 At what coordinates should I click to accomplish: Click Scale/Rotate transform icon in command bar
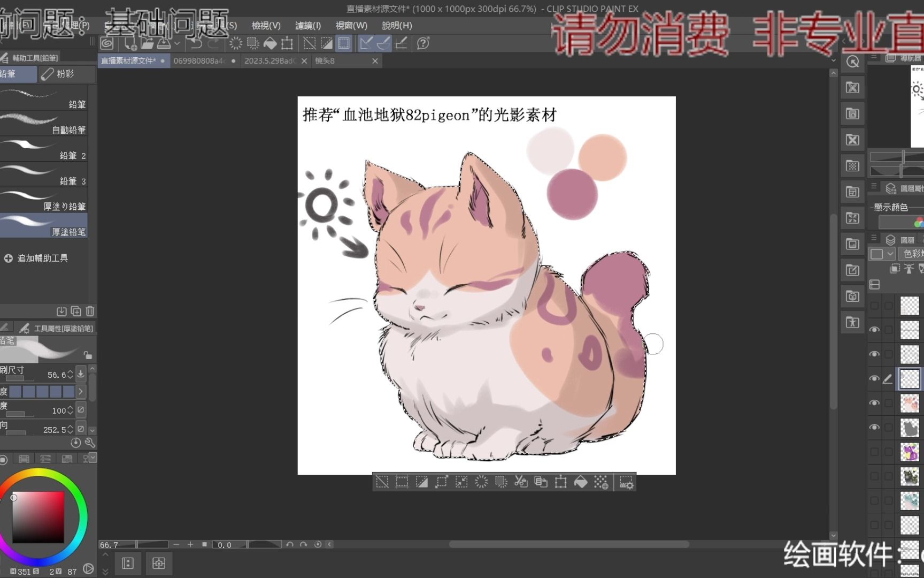287,43
